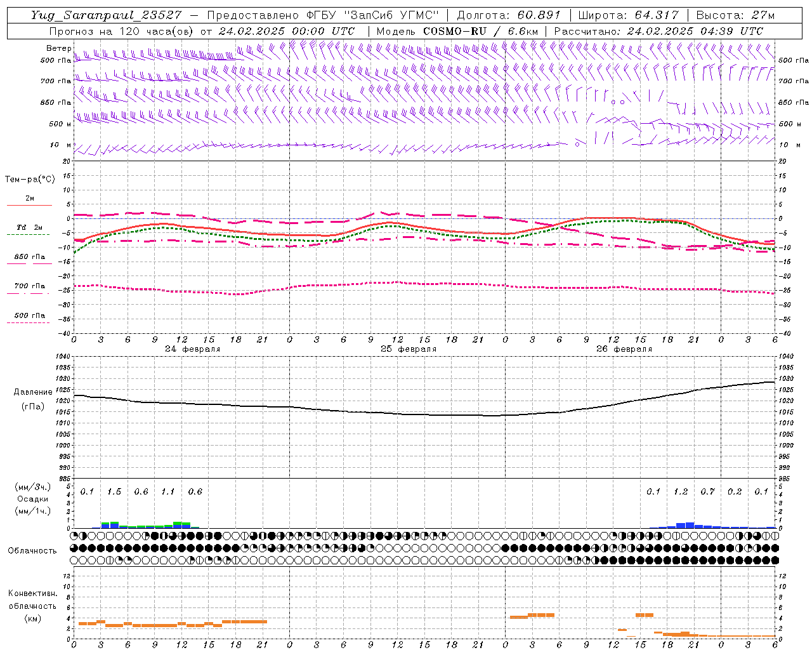Click the precipitation amount '0.2'
Viewport: 812px width, 650px height.
[x=735, y=492]
